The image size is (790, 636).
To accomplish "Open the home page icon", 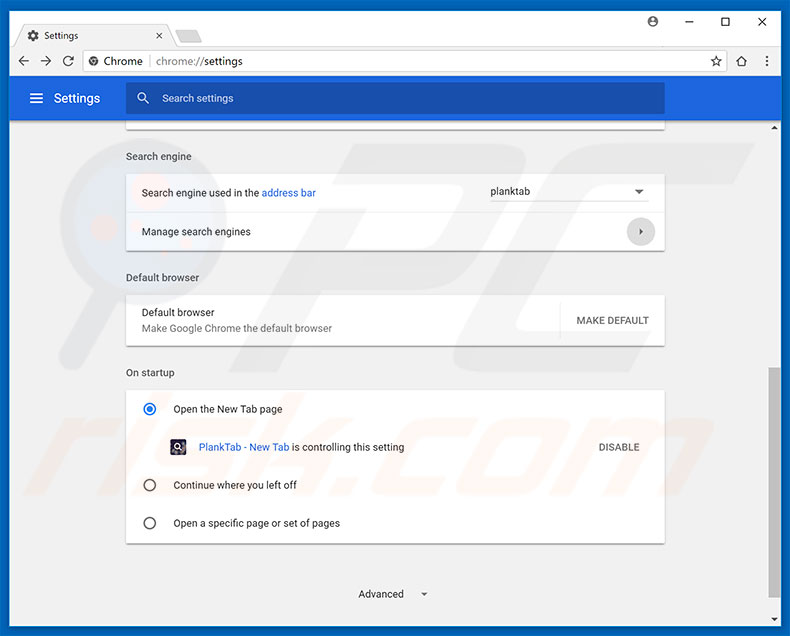I will (741, 61).
